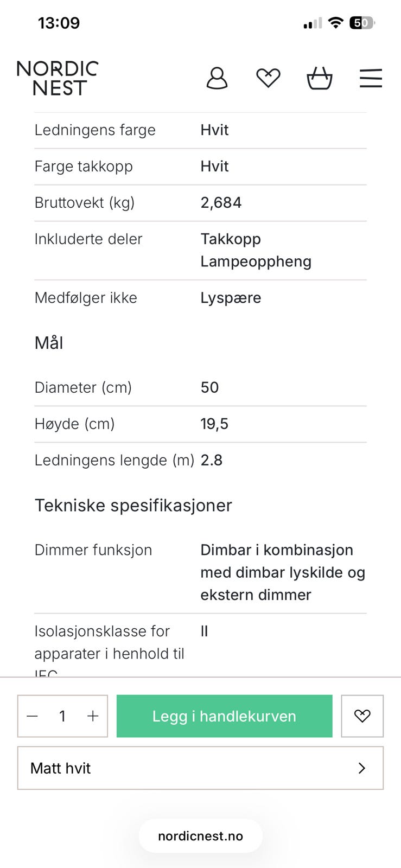Tap the cellular signal bars
The height and width of the screenshot is (868, 401).
313,23
